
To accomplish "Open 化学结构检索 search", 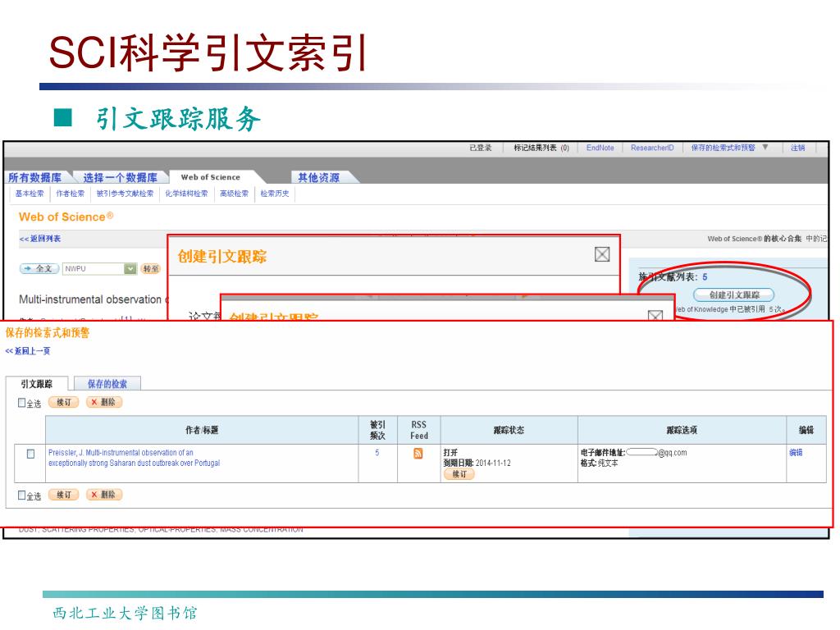I will coord(186,194).
